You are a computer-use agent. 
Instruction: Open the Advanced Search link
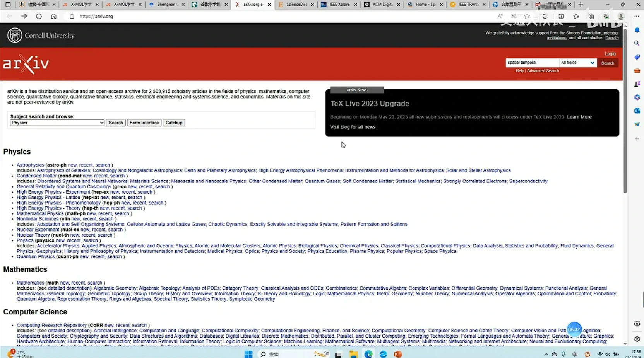point(543,71)
